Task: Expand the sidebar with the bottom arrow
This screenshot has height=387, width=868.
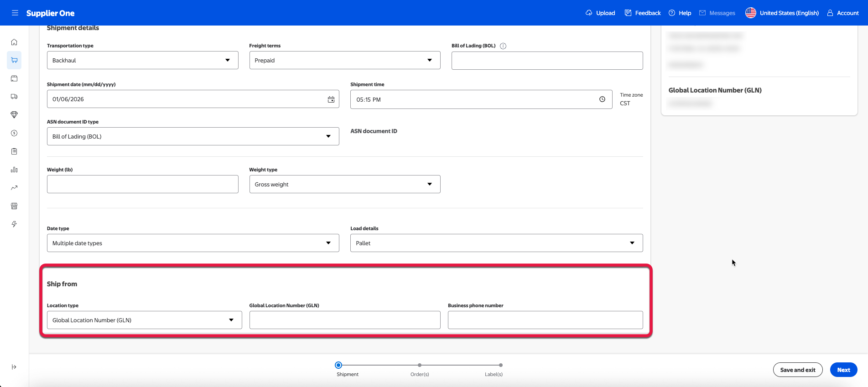Action: pos(14,367)
